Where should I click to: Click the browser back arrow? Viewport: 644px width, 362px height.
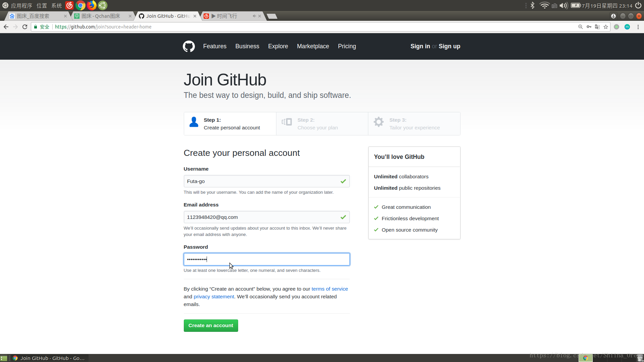6,27
